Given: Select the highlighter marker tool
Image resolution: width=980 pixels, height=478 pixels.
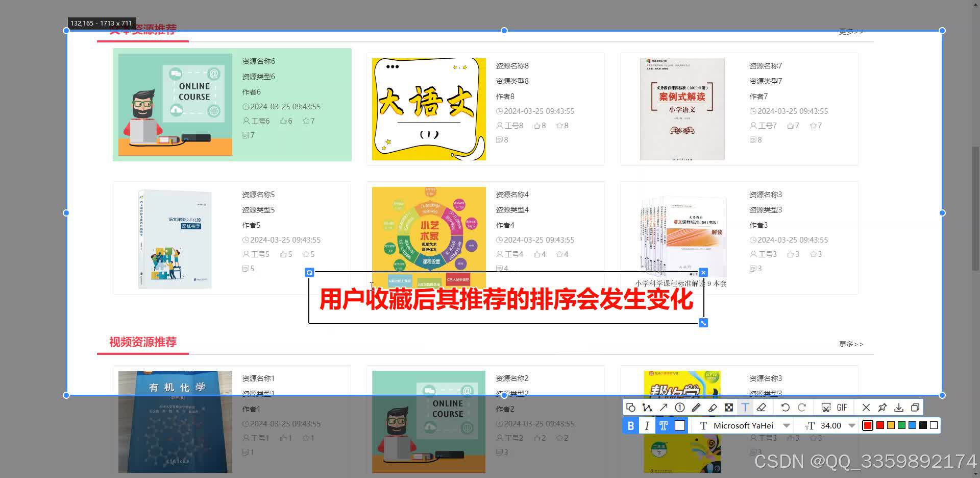Looking at the screenshot, I should tap(713, 408).
